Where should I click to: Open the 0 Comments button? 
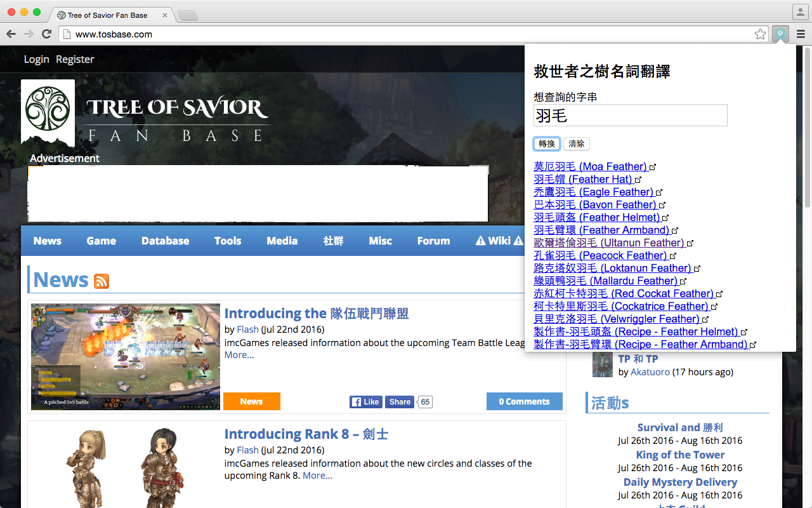524,401
